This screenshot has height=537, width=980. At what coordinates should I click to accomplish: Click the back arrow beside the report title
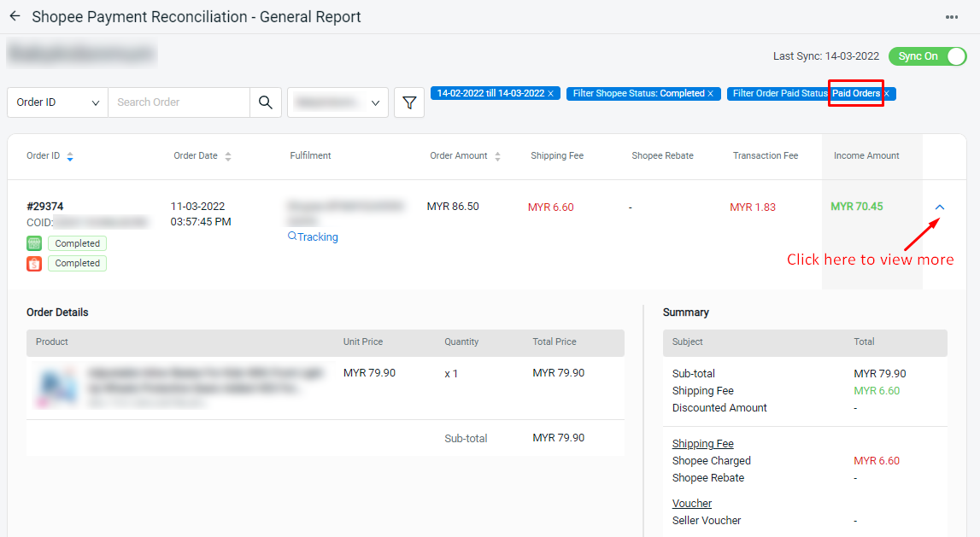click(14, 16)
